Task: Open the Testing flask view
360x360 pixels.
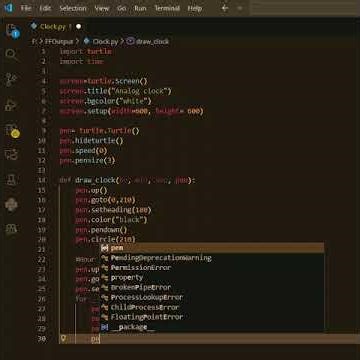Action: 11,180
